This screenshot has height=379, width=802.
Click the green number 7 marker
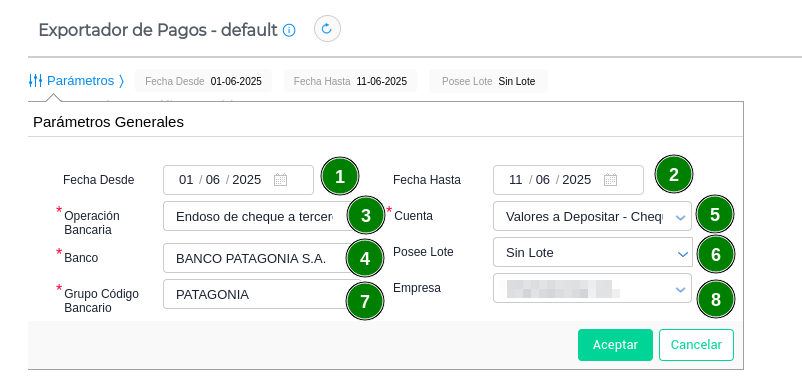[x=365, y=301]
